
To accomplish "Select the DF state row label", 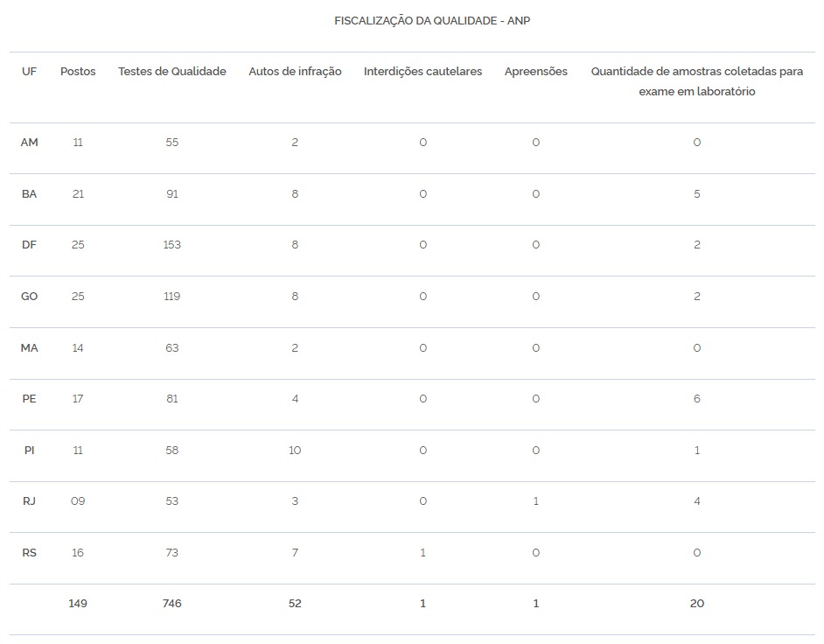I will [29, 245].
